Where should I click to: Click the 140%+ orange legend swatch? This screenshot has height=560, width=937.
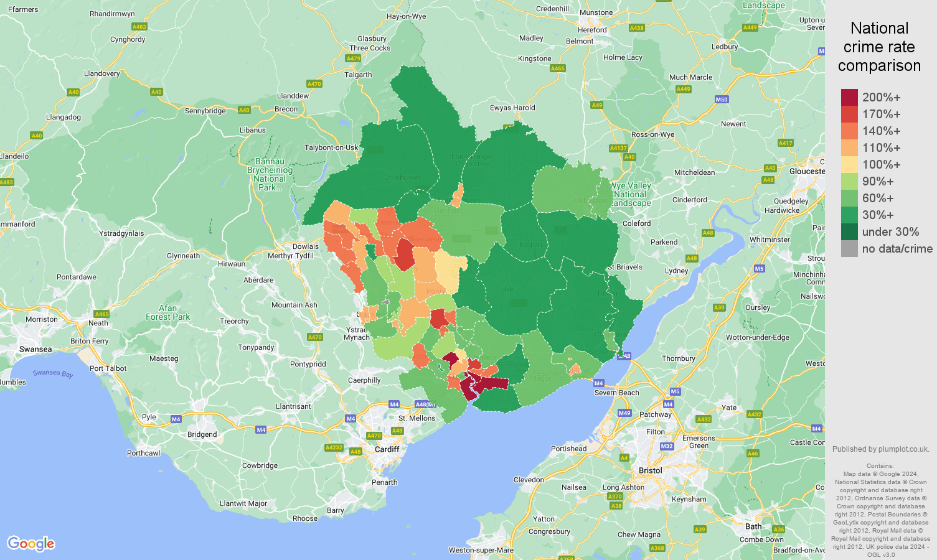(x=849, y=131)
